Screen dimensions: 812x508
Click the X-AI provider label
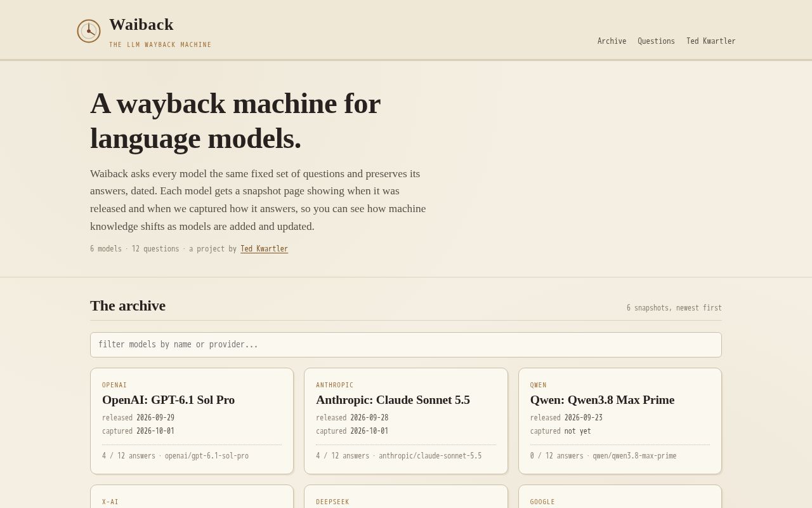coord(110,502)
